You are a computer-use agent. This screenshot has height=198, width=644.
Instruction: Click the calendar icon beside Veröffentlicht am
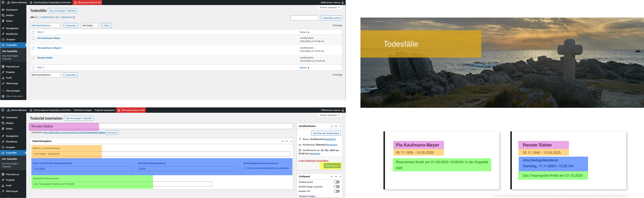point(300,150)
